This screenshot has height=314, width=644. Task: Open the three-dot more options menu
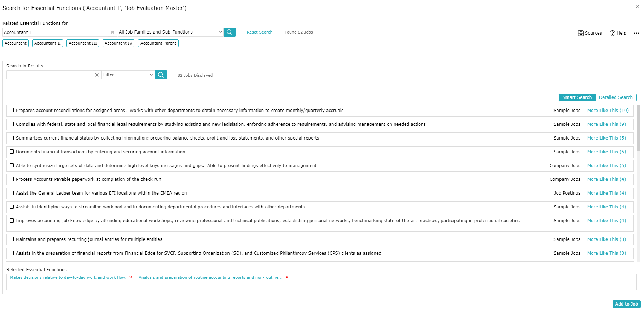click(637, 33)
